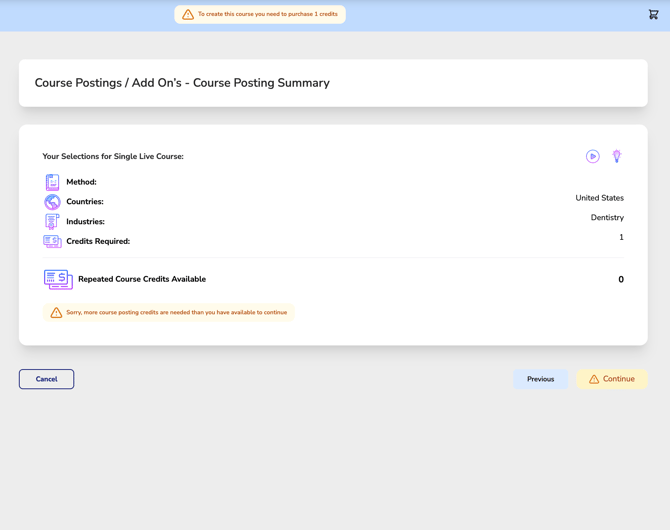Click the credits required value '1'
Image resolution: width=670 pixels, height=530 pixels.
621,237
